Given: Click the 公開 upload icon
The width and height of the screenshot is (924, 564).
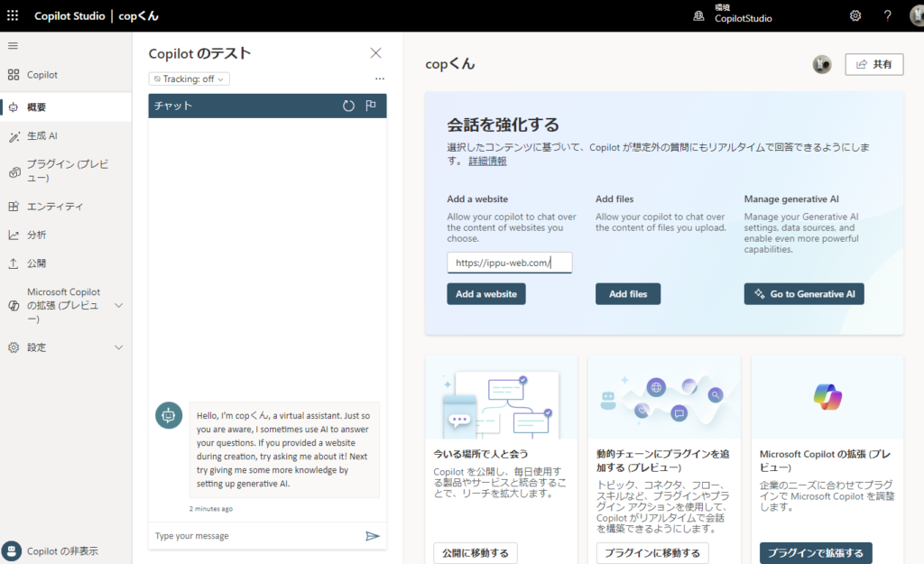Looking at the screenshot, I should 14,264.
